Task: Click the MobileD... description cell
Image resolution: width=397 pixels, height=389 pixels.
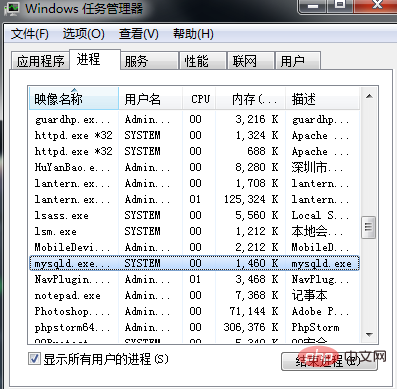Action: click(320, 247)
